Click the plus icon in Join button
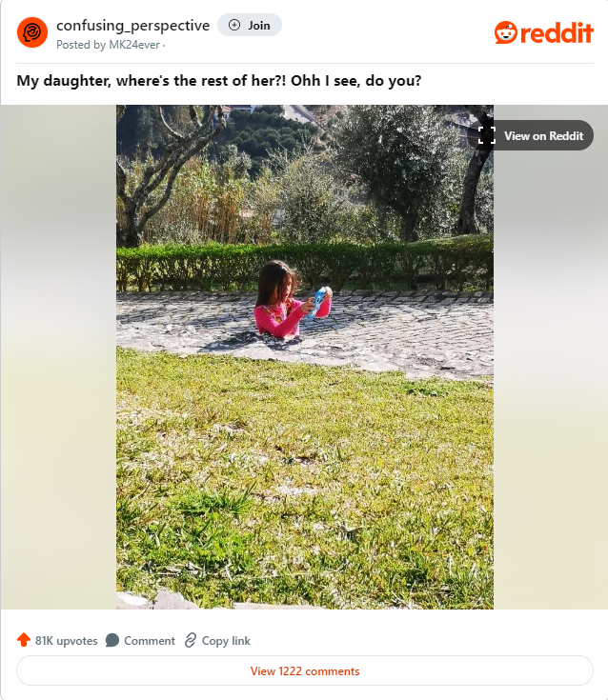Screen dimensions: 608x700 tap(234, 25)
